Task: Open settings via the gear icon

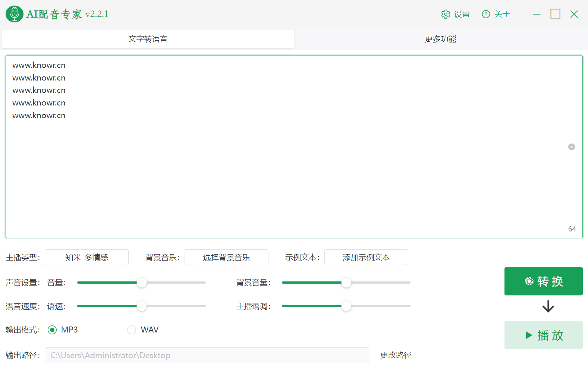Action: point(446,14)
